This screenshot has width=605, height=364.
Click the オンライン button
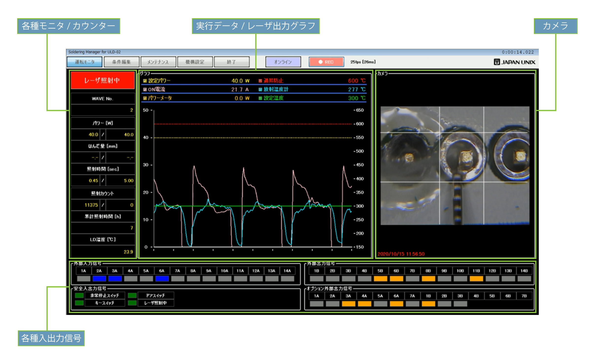point(283,62)
